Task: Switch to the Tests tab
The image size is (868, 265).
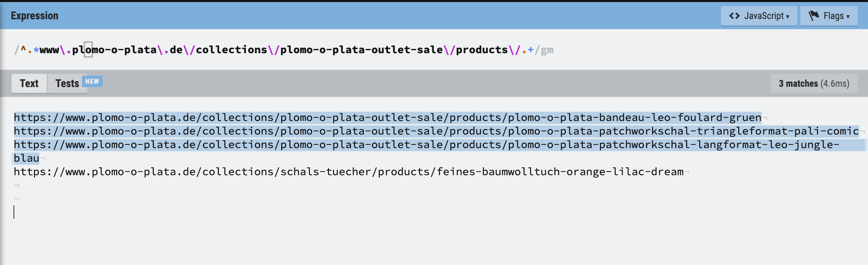Action: point(67,83)
